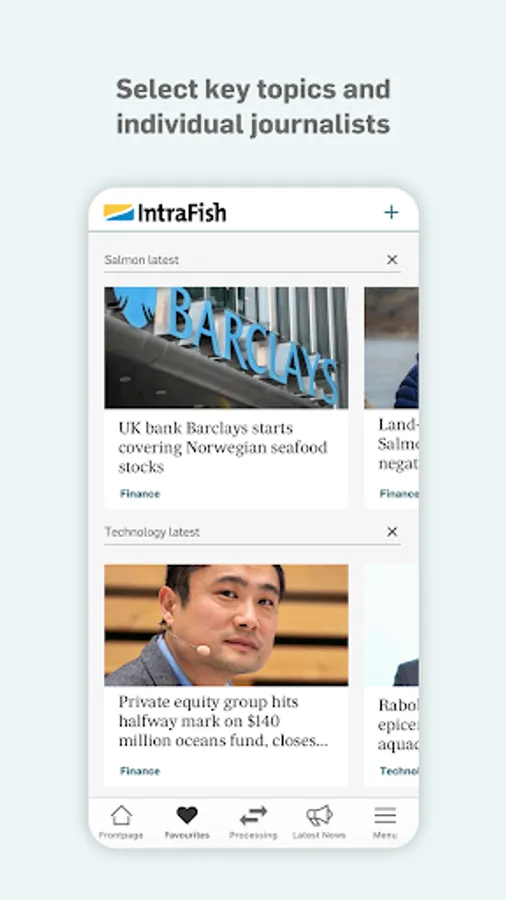506x900 pixels.
Task: Open the partially visible Land-based salmon article
Action: [x=398, y=445]
